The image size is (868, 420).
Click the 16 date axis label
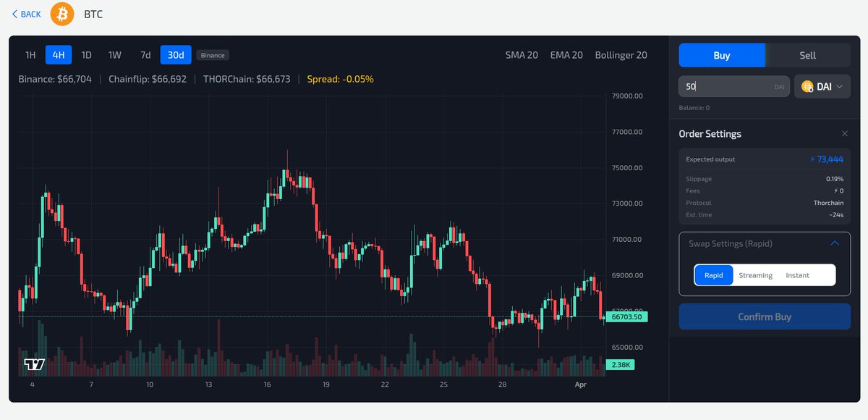(x=268, y=385)
